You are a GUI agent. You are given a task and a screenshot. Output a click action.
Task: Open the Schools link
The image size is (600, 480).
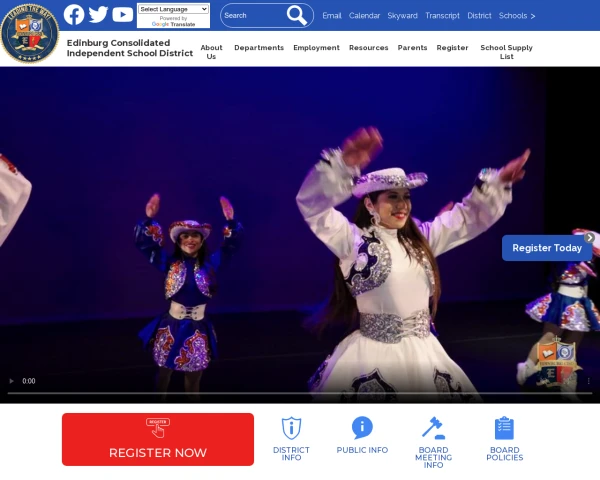point(513,16)
